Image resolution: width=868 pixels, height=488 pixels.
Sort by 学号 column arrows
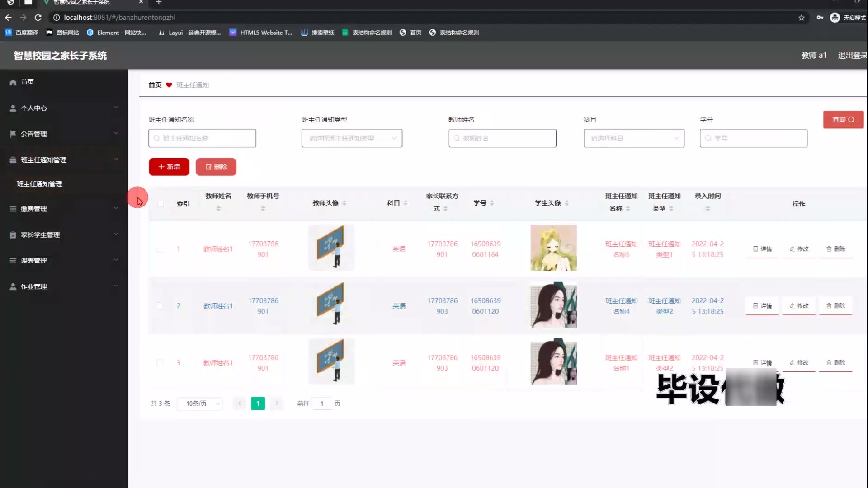pos(492,203)
